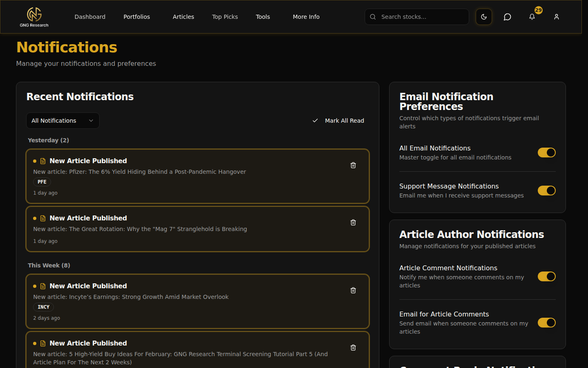Open the user profile icon
588x368 pixels.
(557, 17)
